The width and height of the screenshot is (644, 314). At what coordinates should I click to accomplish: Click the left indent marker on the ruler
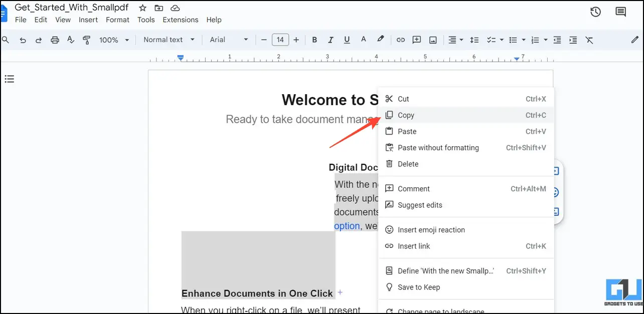click(x=181, y=59)
